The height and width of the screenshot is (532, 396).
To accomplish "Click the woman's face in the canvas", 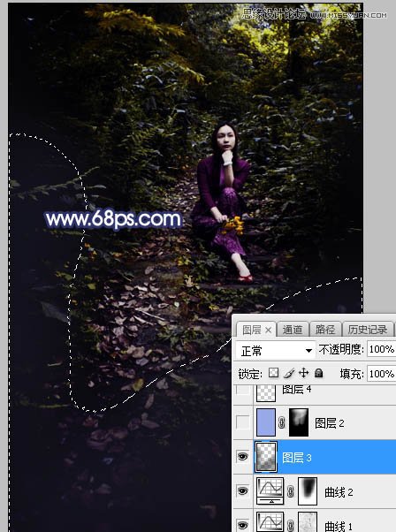I will 225,139.
